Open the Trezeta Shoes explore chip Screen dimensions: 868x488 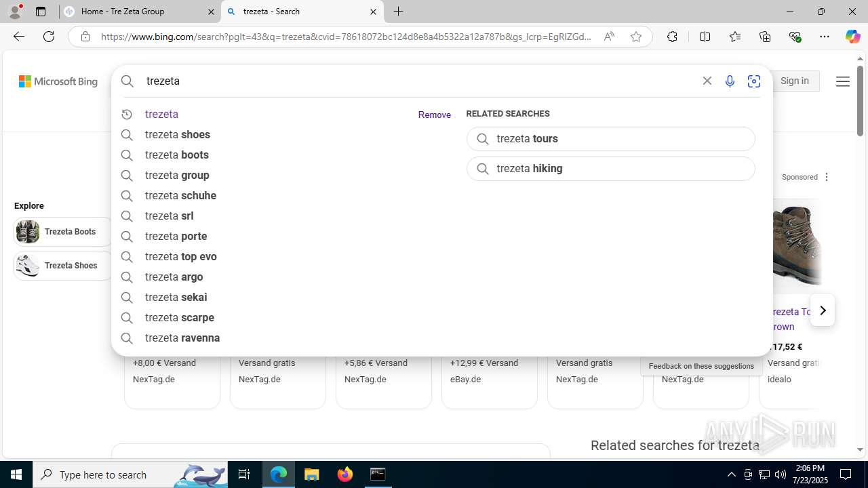[x=63, y=266]
